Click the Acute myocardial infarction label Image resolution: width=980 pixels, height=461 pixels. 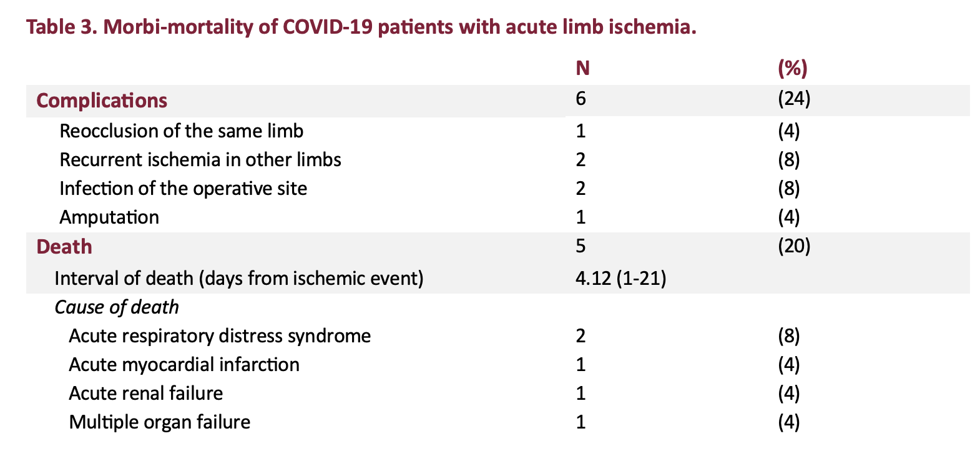[184, 364]
